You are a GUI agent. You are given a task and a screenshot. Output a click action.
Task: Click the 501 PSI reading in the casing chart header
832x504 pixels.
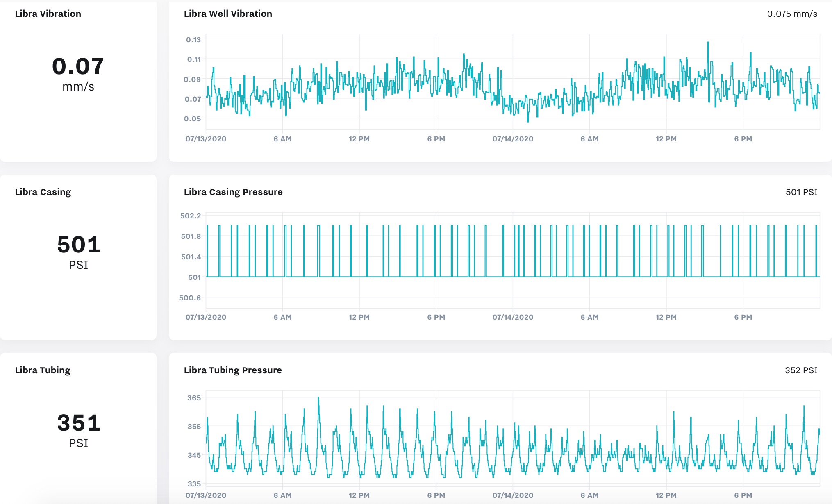coord(801,192)
